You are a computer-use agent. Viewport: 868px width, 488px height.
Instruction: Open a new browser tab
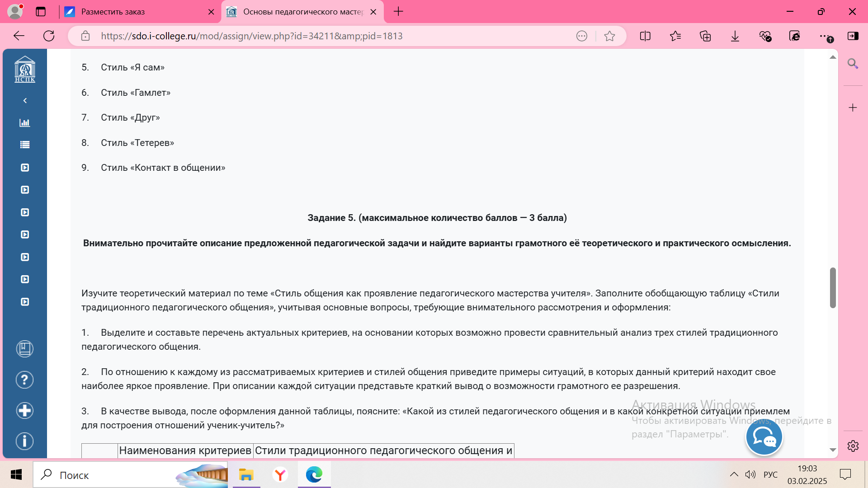pyautogui.click(x=398, y=12)
